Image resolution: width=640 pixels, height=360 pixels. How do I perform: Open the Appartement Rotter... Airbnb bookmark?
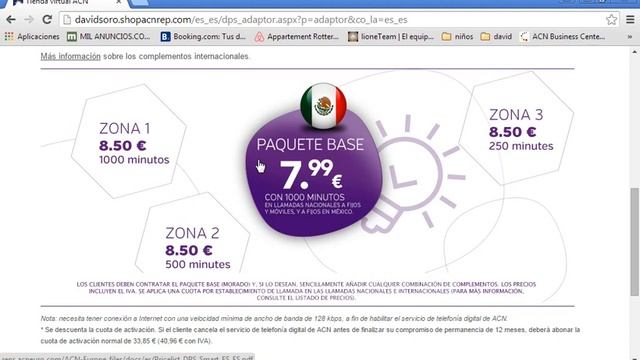pyautogui.click(x=297, y=37)
